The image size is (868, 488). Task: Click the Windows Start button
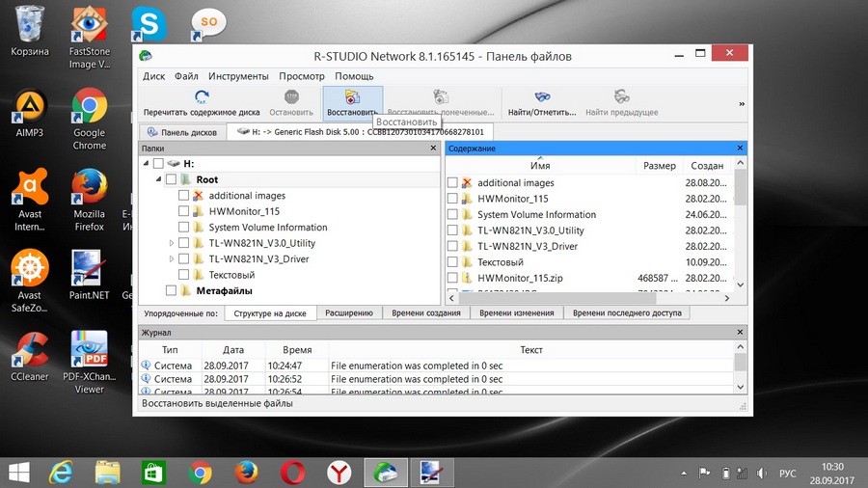point(19,473)
